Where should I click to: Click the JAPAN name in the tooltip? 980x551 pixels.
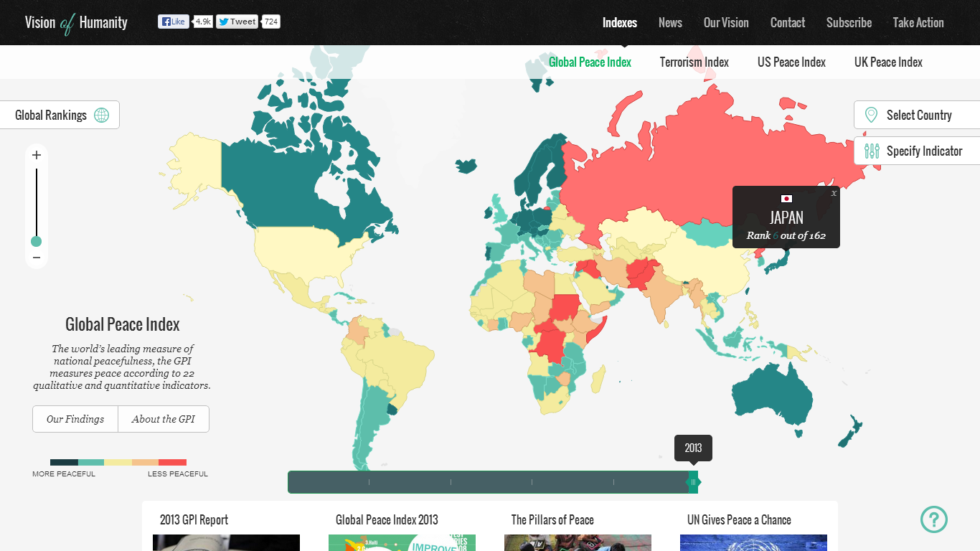point(786,217)
